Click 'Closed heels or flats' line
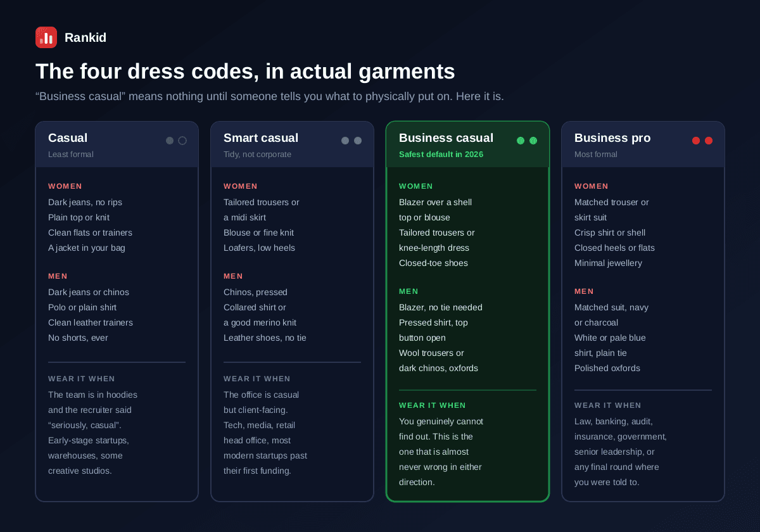 [614, 248]
